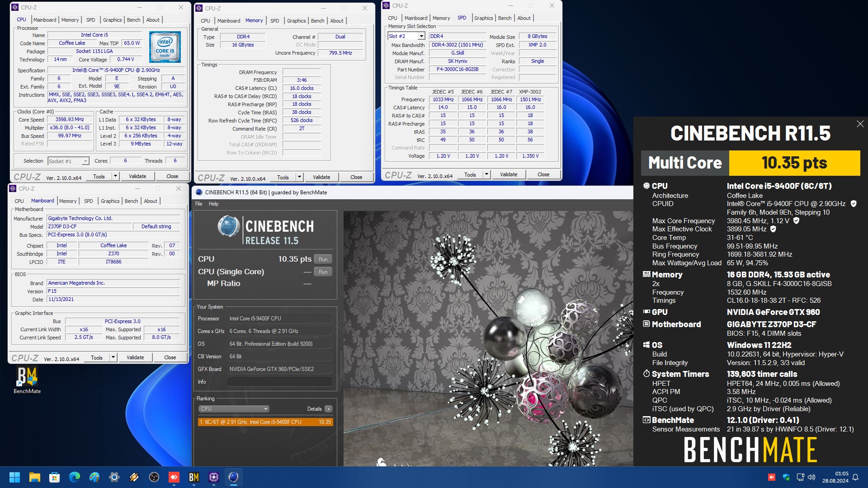Click the F4-3000C16-8GISB part number in SPD
The height and width of the screenshot is (488, 868).
click(x=458, y=69)
